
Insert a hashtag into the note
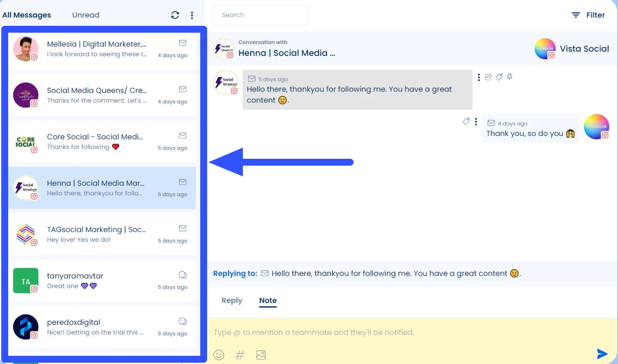pyautogui.click(x=239, y=355)
